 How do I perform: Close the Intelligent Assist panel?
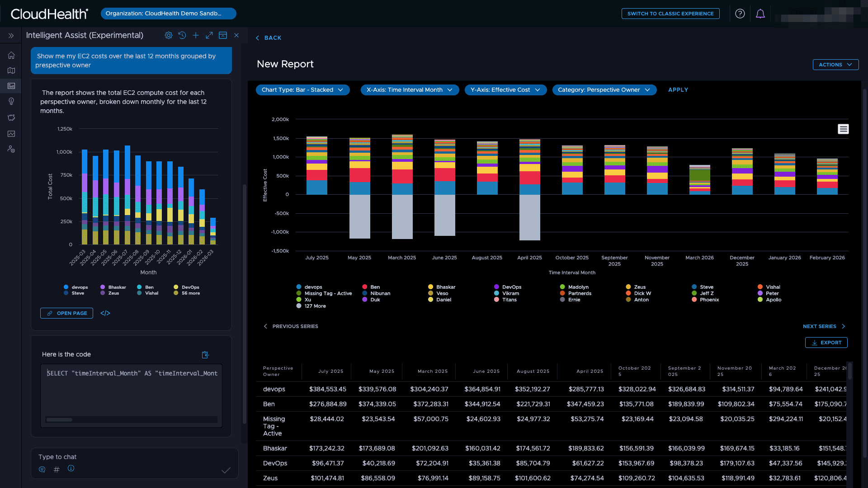236,35
